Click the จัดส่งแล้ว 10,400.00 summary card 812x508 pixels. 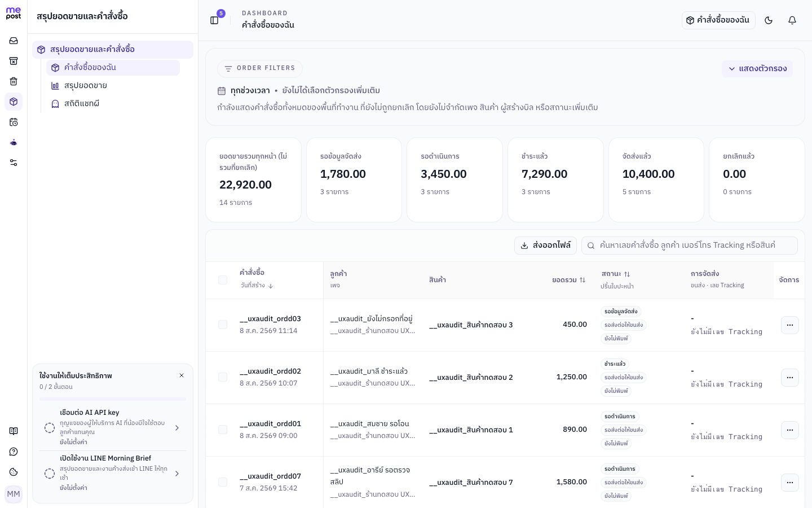coord(656,180)
